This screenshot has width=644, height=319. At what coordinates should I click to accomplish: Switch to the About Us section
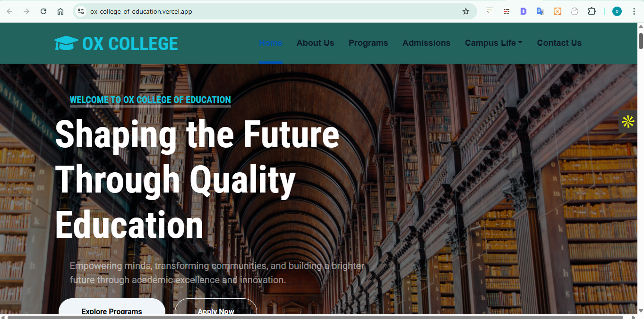315,43
